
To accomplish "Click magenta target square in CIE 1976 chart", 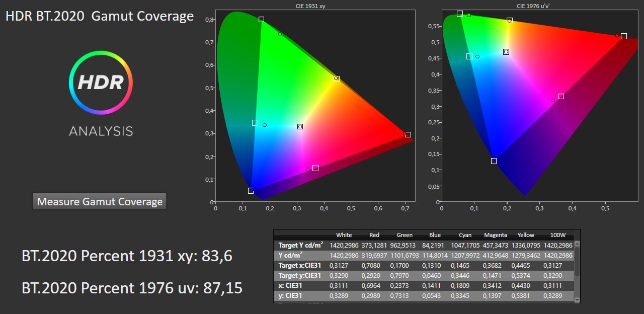I will (561, 96).
